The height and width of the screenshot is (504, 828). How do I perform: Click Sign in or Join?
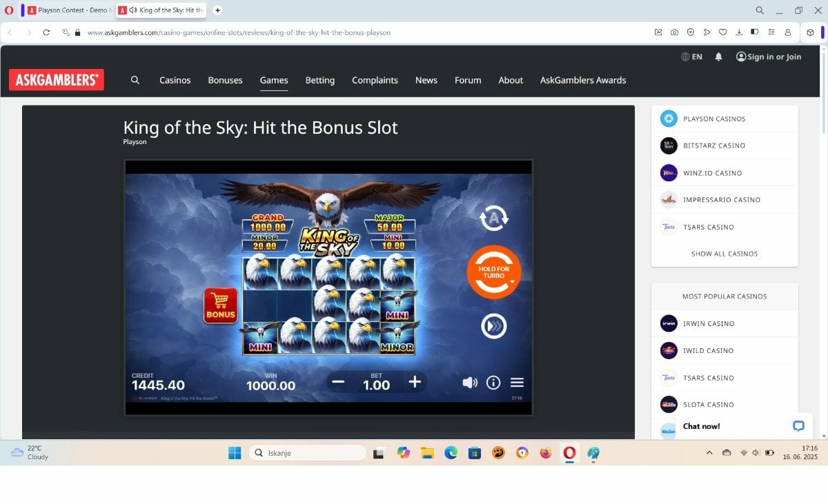769,57
